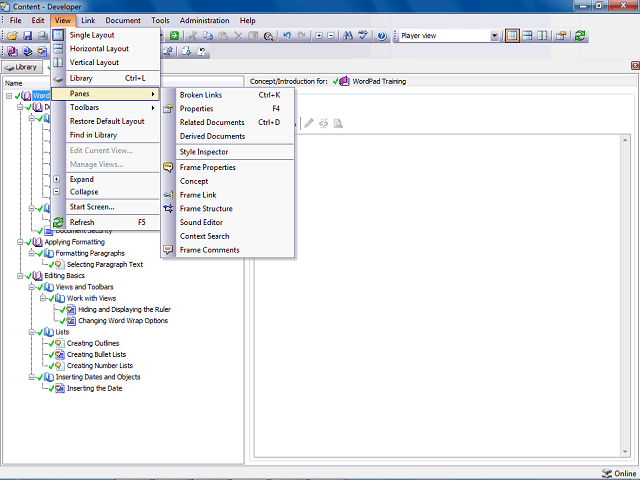This screenshot has width=640, height=480.
Task: Choose Restore Default Layout
Action: [x=106, y=121]
